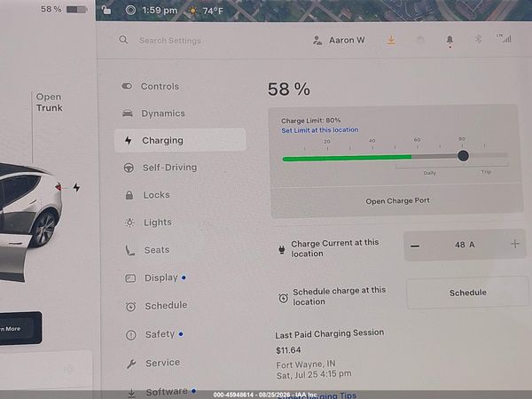Click the Last Paid Charging Session heading

(330, 334)
